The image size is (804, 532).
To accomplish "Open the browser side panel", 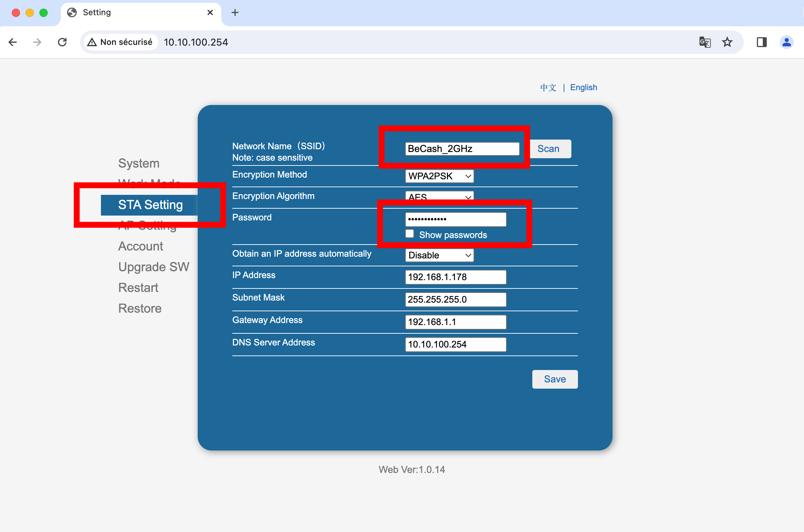I will coord(761,42).
